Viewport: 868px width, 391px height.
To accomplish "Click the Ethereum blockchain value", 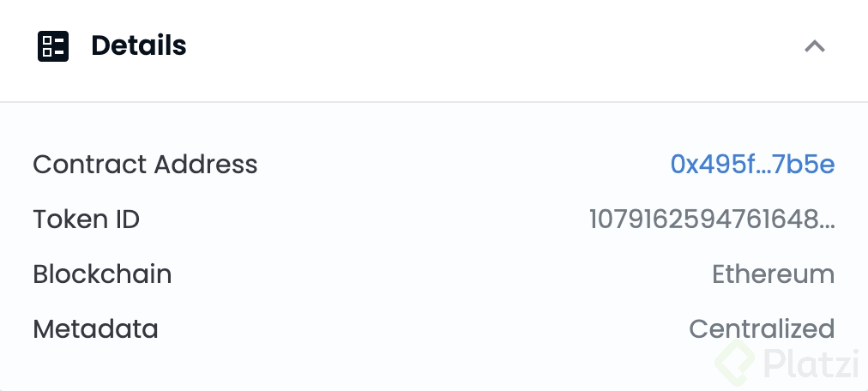I will (x=773, y=274).
